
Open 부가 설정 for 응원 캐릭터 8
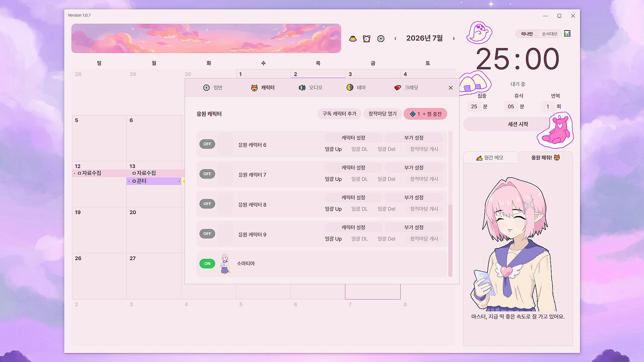click(x=414, y=197)
